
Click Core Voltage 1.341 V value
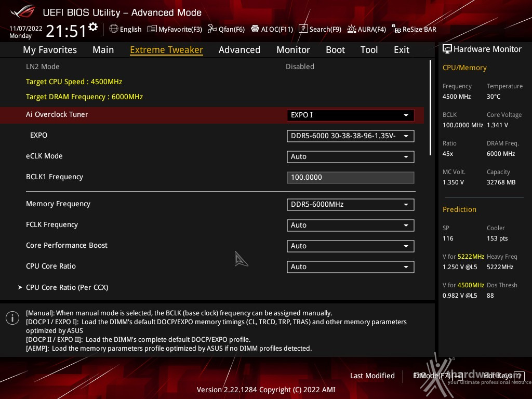pos(497,125)
